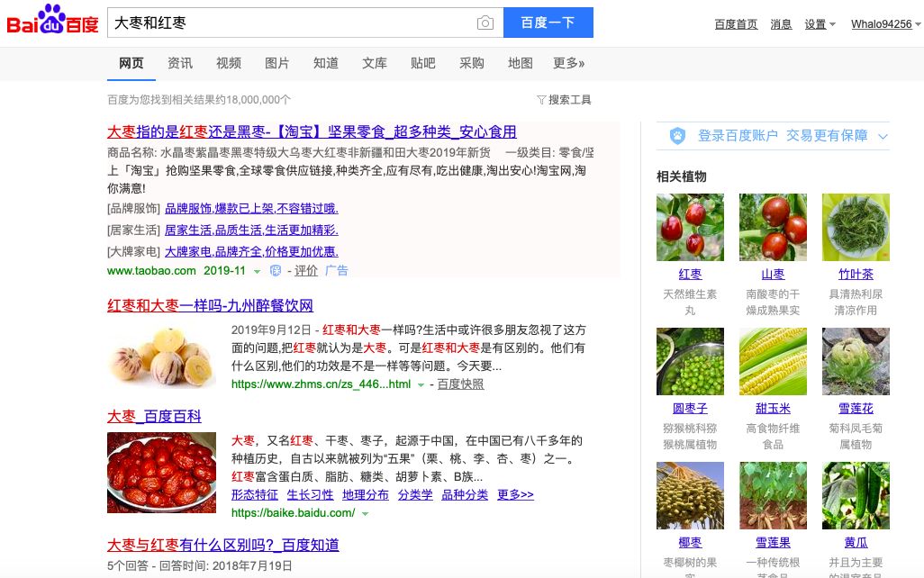Open 品种分类 section link

point(465,495)
